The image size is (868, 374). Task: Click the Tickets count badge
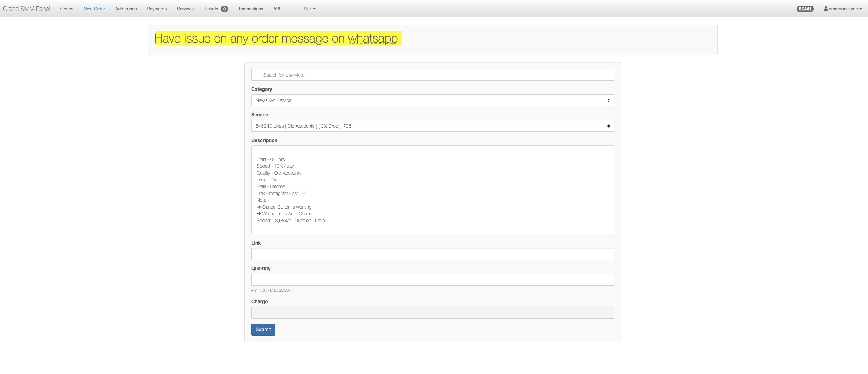[x=224, y=9]
